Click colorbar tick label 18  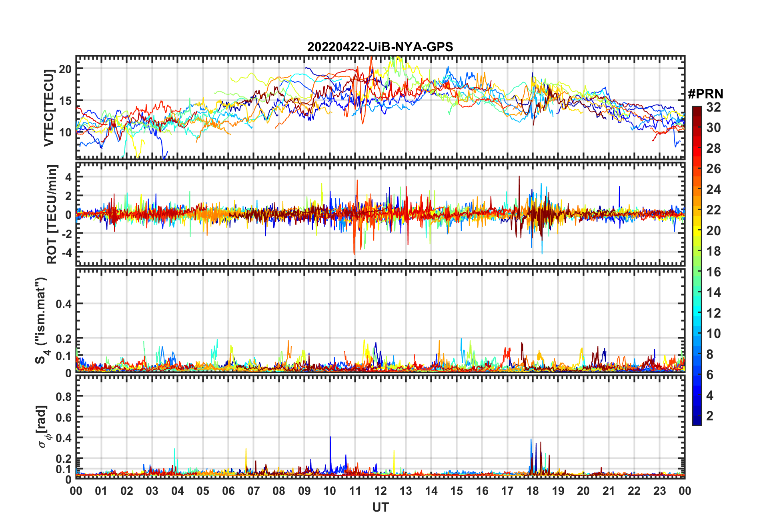pyautogui.click(x=713, y=251)
